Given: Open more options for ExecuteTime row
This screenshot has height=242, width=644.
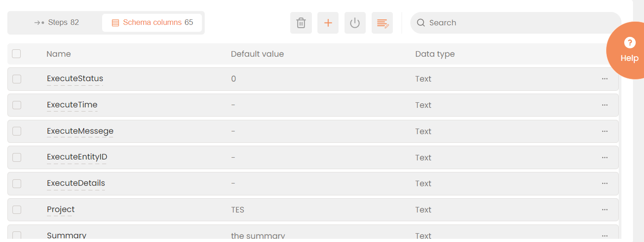Looking at the screenshot, I should (604, 105).
